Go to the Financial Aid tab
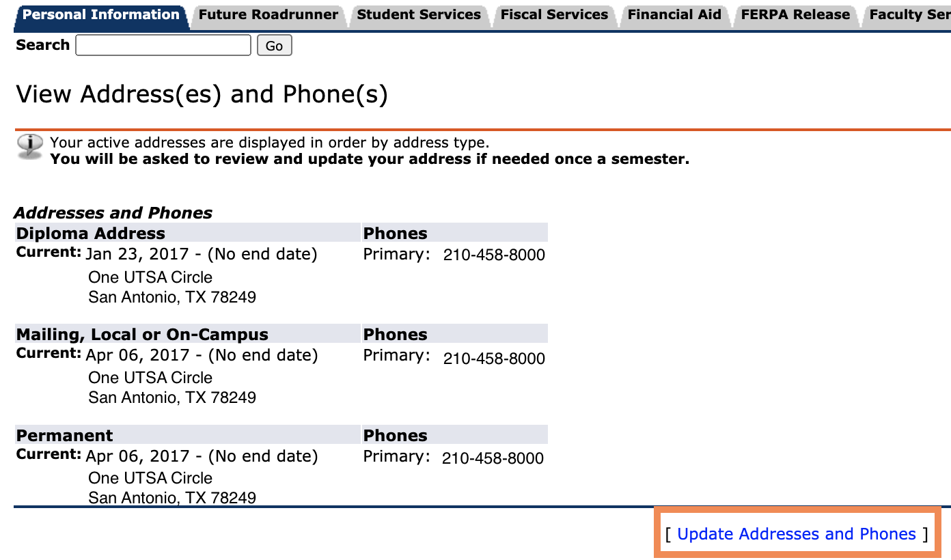The width and height of the screenshot is (951, 560). (x=674, y=14)
